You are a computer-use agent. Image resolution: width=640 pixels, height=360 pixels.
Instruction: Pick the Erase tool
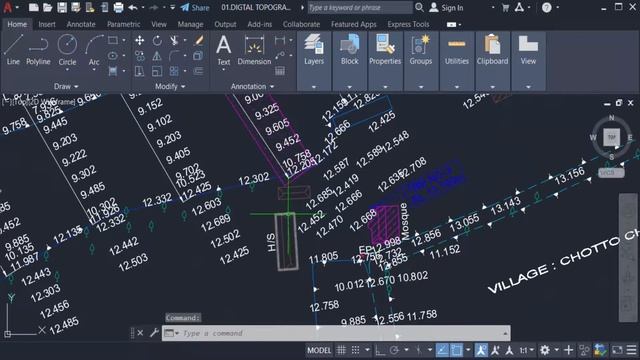199,40
